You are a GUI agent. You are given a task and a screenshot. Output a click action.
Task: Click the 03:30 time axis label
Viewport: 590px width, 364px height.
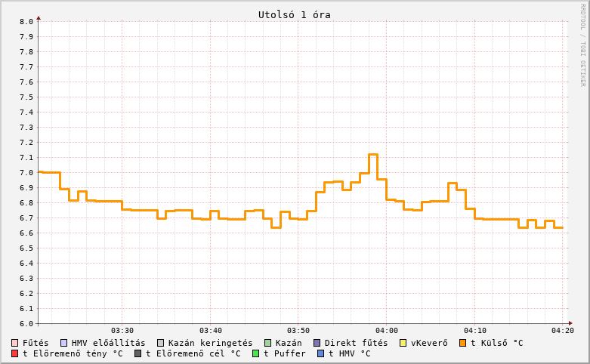pos(122,331)
